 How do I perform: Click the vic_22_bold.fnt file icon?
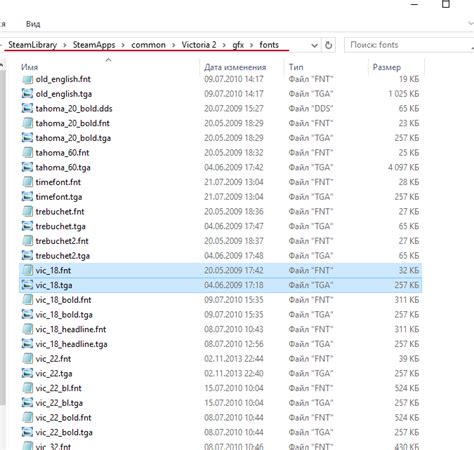tap(27, 418)
